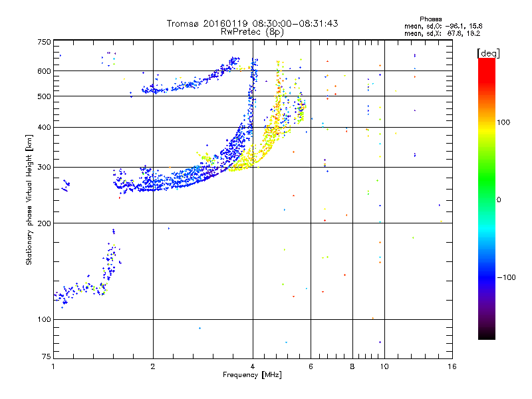
Task: Click the "75" height axis label
Action: point(47,356)
